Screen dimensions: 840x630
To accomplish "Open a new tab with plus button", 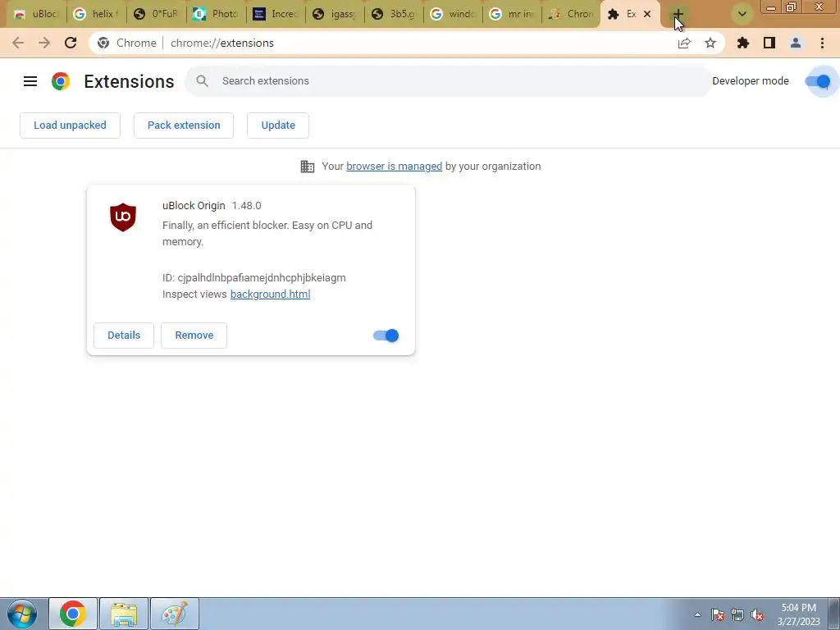I will tap(678, 15).
